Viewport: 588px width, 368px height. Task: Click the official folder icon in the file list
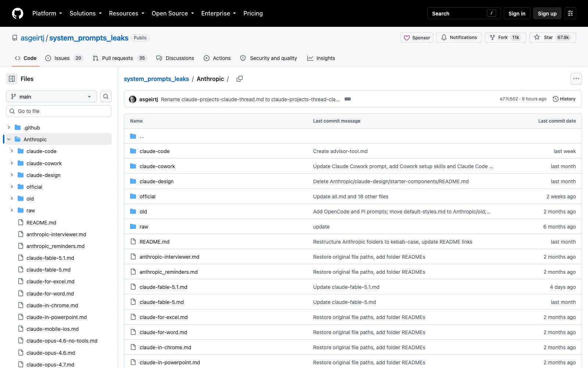pyautogui.click(x=133, y=197)
